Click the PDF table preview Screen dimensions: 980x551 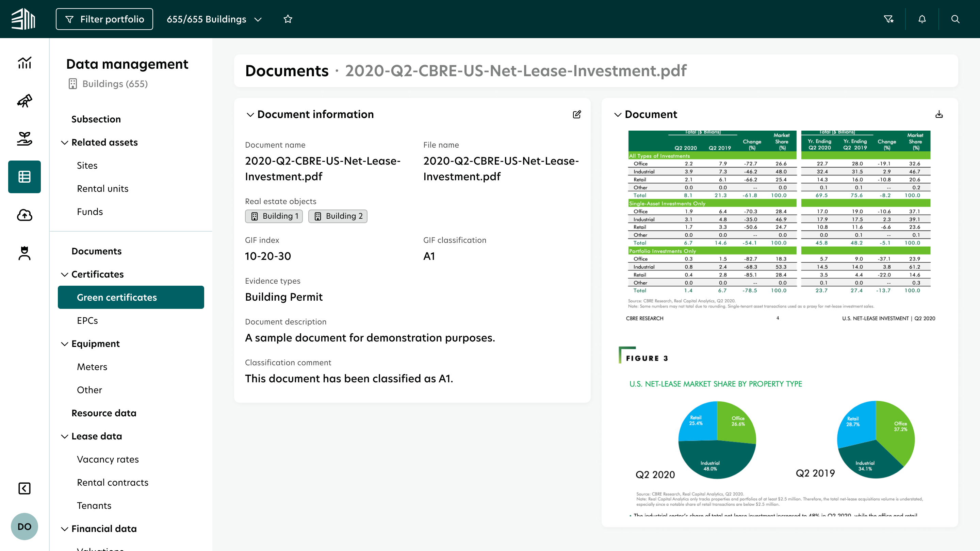(779, 212)
